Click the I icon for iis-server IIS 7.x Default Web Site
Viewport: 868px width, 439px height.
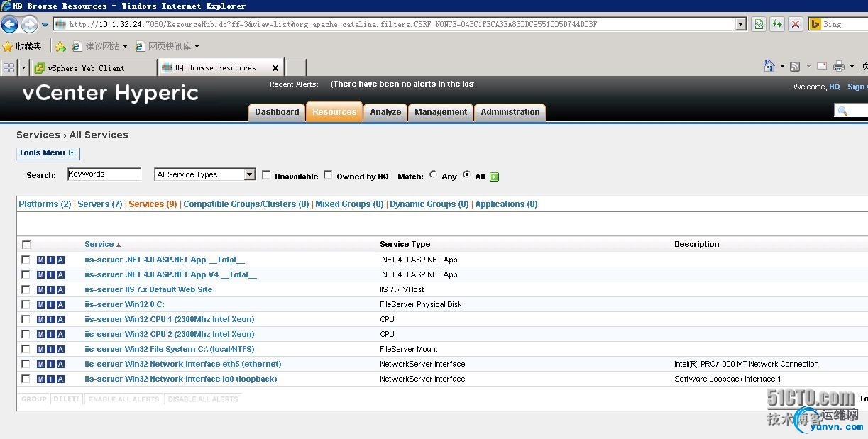point(50,289)
